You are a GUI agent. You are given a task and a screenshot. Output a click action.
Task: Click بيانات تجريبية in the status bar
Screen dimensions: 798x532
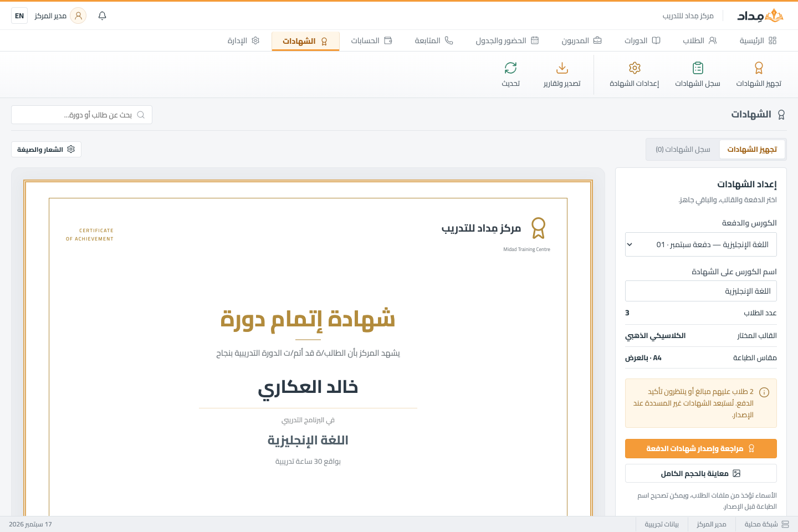(x=662, y=524)
